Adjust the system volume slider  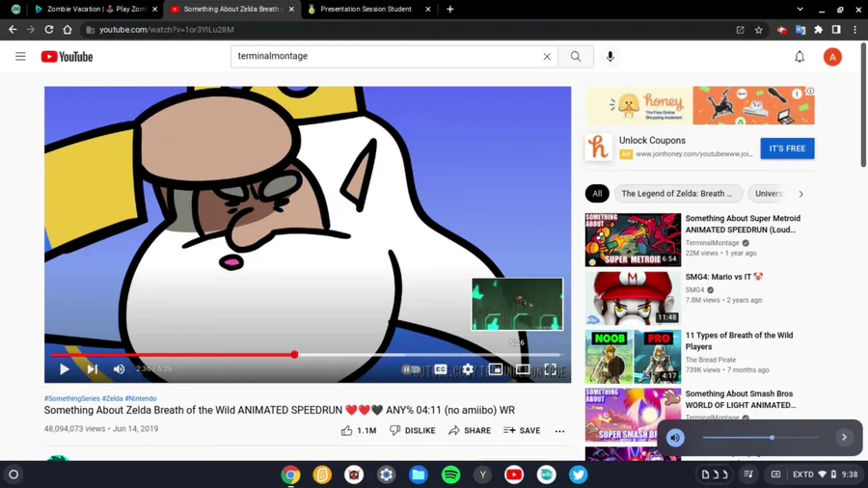761,438
